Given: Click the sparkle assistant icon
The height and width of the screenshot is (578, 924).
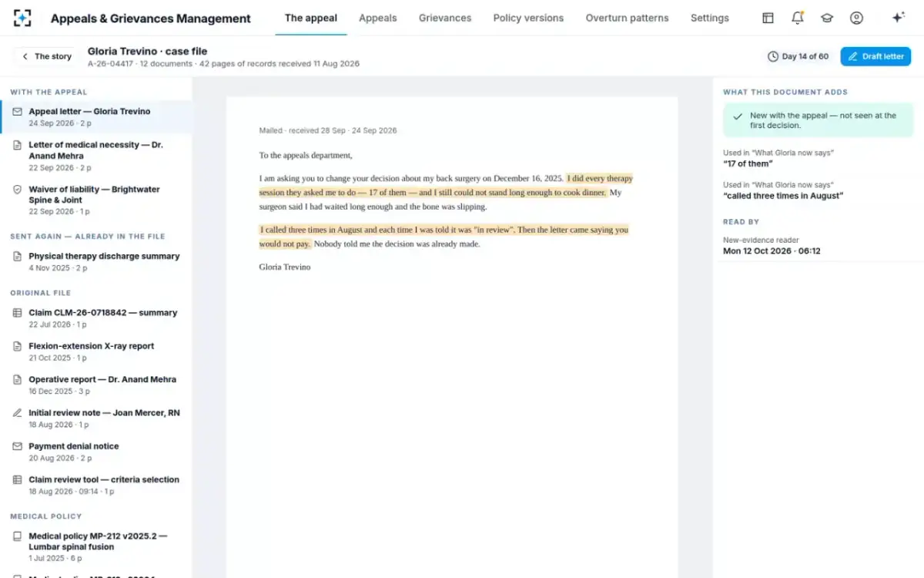Looking at the screenshot, I should pyautogui.click(x=898, y=18).
